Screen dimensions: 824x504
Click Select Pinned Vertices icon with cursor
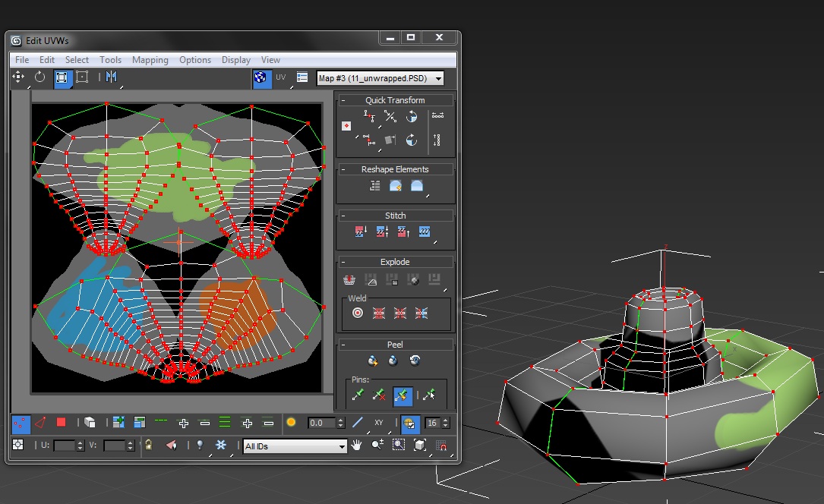coord(429,395)
